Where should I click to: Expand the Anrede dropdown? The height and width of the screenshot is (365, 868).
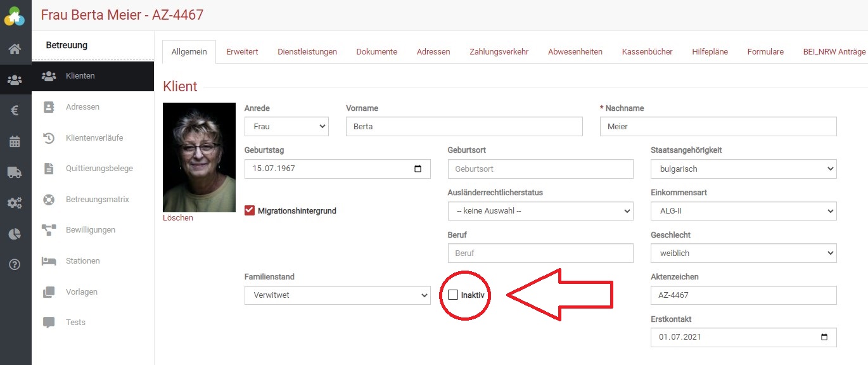click(286, 127)
